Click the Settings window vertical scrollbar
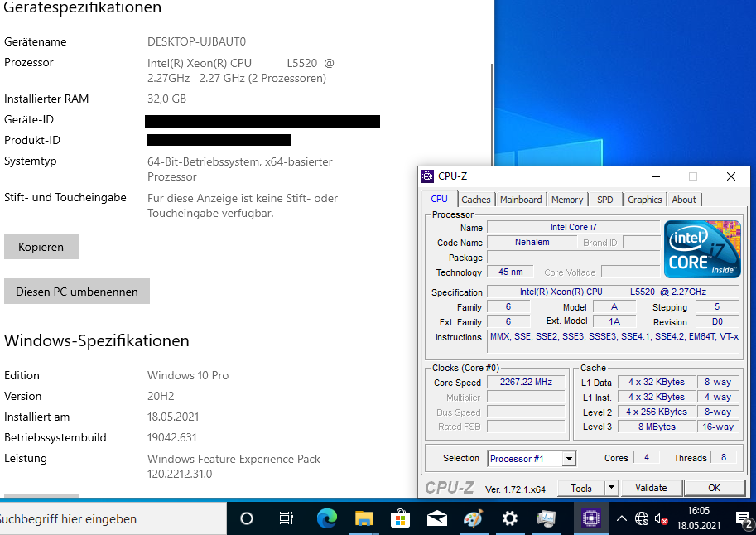This screenshot has width=756, height=535. tap(492, 116)
